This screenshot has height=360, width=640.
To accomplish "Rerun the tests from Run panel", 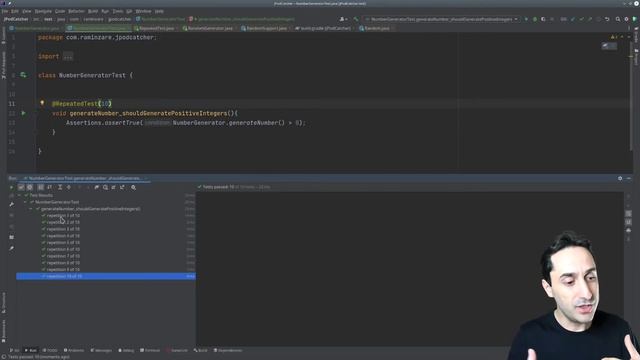I will pos(11,187).
